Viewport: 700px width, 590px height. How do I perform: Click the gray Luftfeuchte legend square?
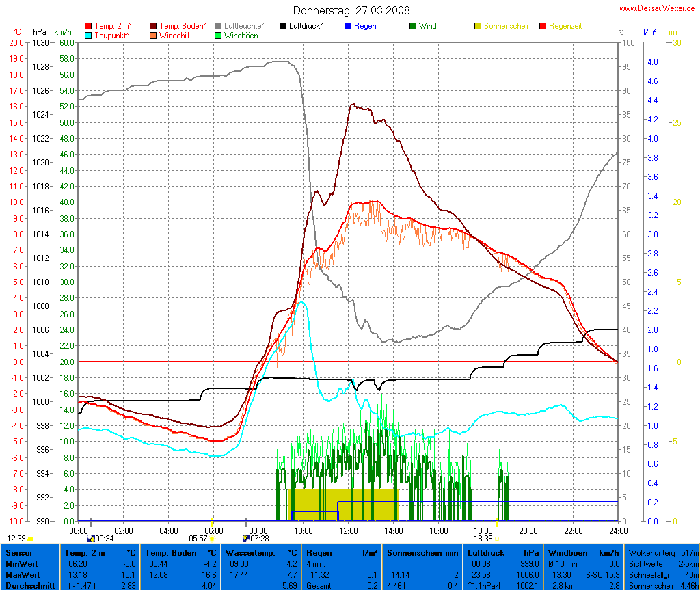218,26
